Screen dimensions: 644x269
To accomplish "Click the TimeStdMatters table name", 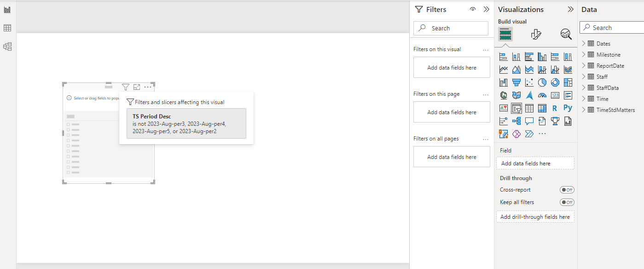I will 616,110.
